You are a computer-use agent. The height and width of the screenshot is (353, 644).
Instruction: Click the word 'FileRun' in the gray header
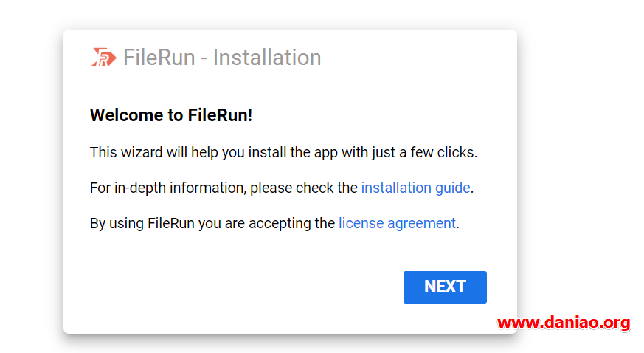pos(159,57)
